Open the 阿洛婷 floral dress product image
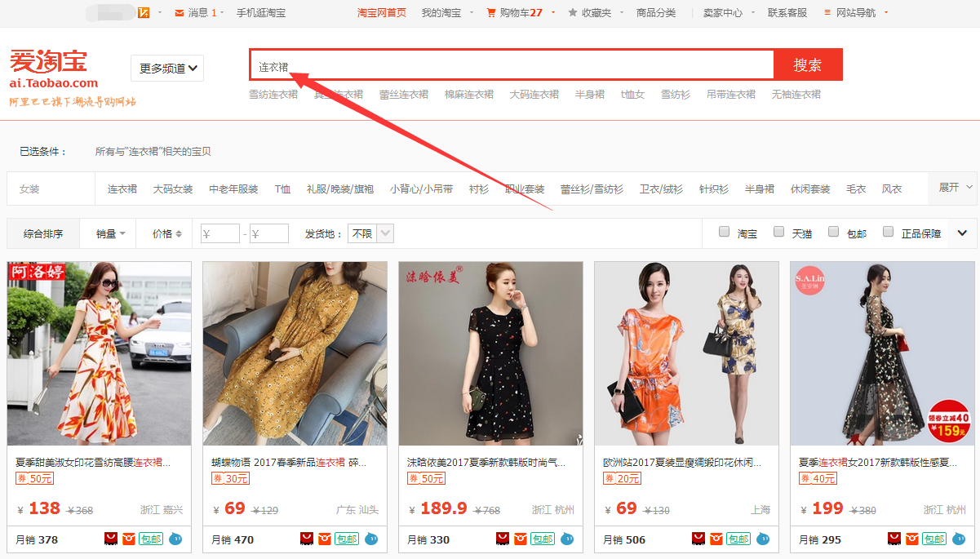Image resolution: width=980 pixels, height=559 pixels. (99, 353)
